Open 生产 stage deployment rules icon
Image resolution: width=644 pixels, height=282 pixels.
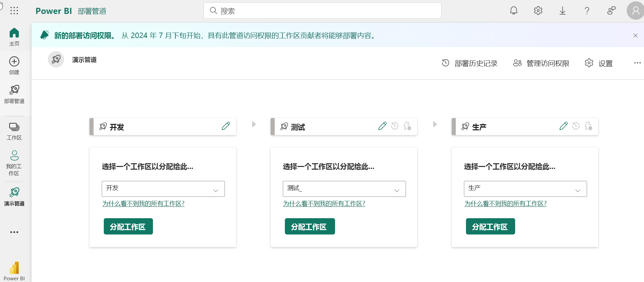[x=589, y=126]
